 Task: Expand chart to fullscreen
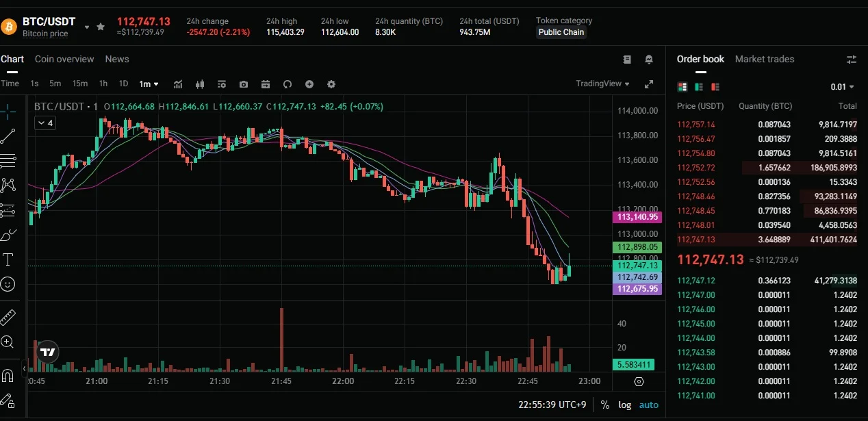[x=649, y=84]
